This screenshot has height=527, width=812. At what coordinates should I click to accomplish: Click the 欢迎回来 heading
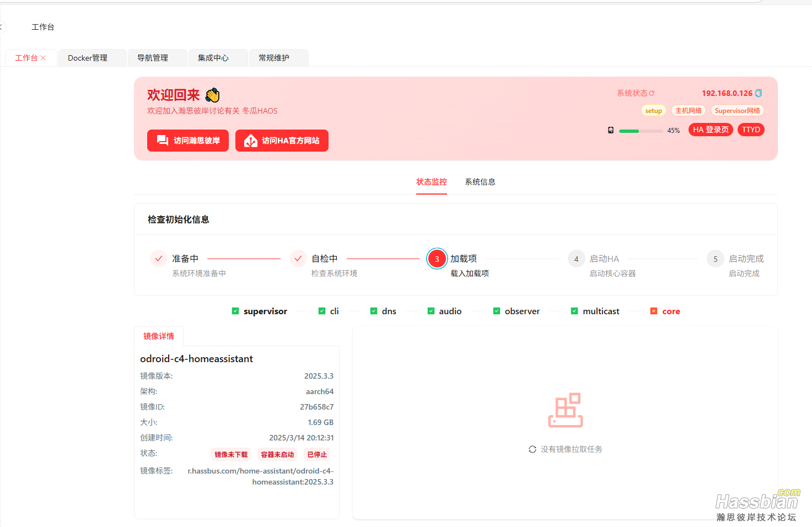(x=173, y=95)
